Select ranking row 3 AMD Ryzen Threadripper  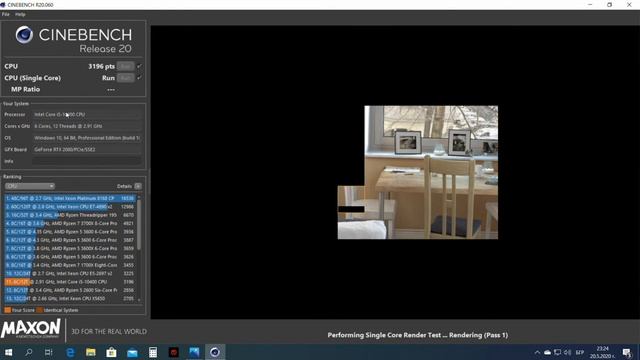pyautogui.click(x=70, y=215)
